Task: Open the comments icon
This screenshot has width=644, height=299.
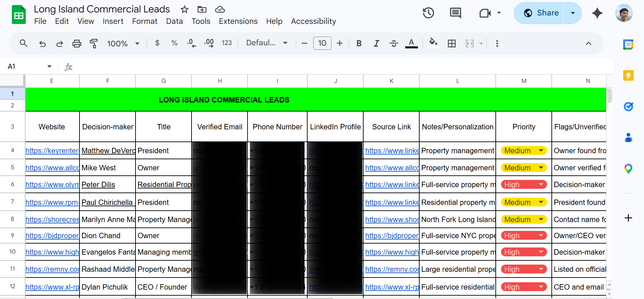Action: pos(455,13)
